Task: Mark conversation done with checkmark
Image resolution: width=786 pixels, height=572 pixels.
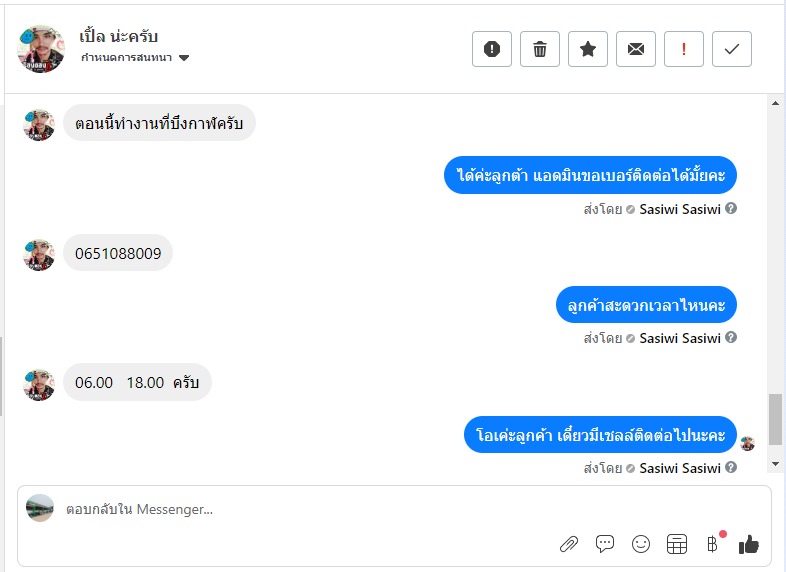Action: click(x=732, y=49)
